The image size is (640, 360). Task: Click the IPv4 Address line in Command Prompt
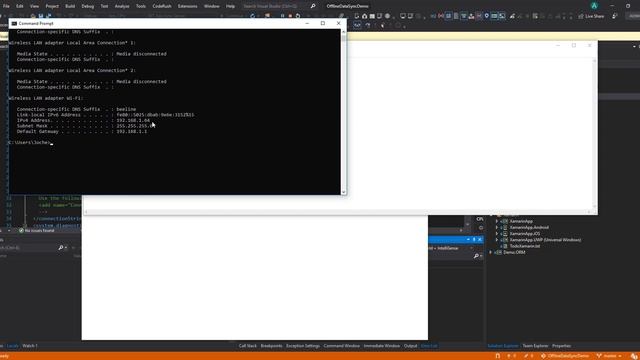(x=83, y=120)
